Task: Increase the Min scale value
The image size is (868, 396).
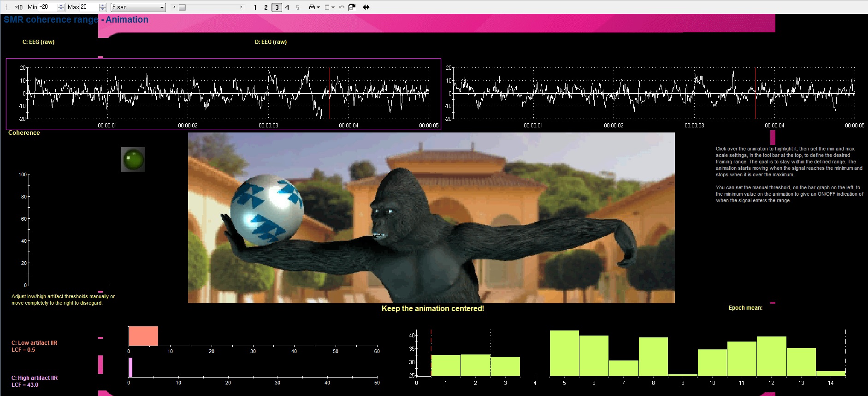Action: tap(61, 5)
